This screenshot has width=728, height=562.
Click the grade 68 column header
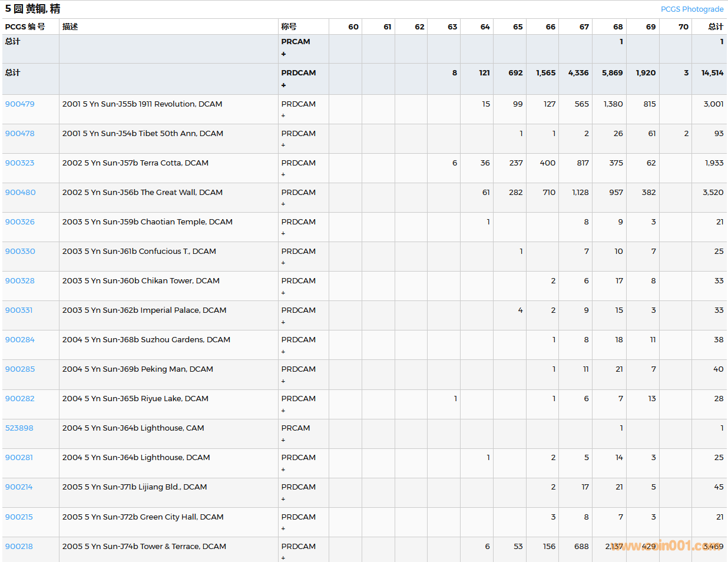(x=617, y=27)
